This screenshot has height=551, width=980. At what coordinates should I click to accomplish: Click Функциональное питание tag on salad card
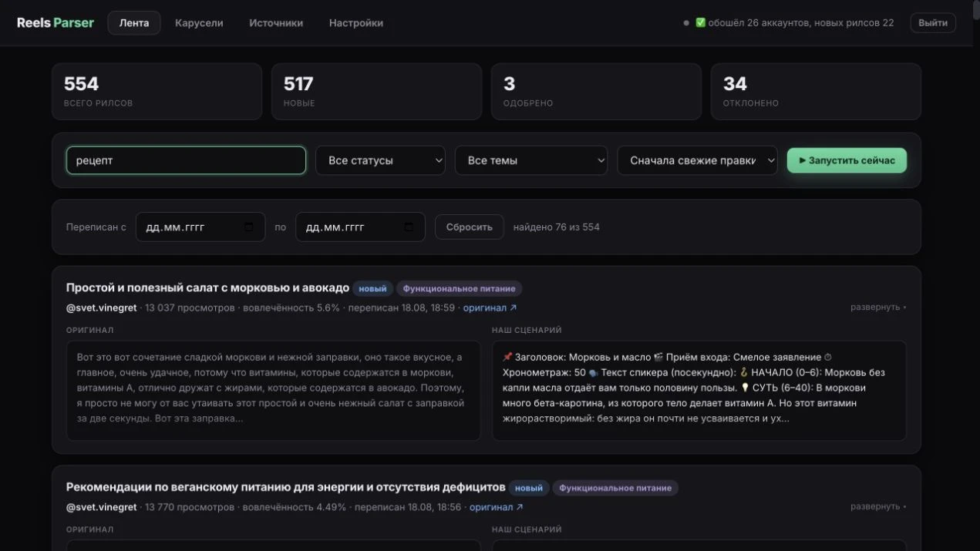pos(459,288)
